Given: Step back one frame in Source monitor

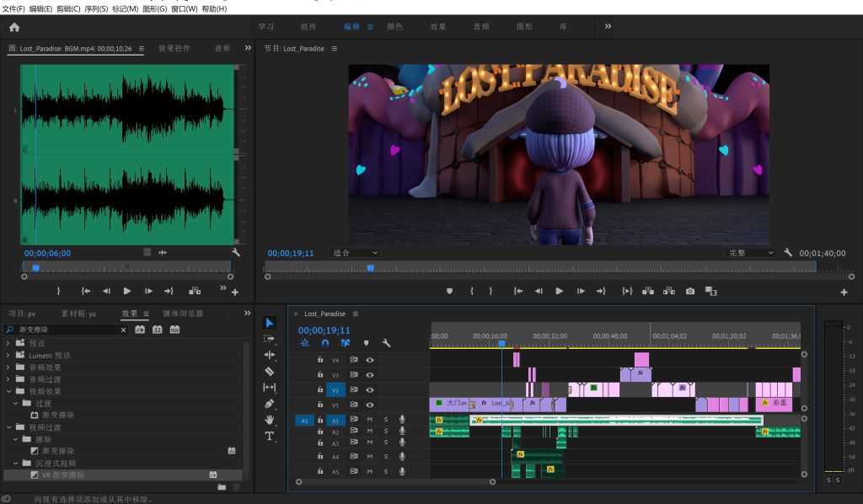Looking at the screenshot, I should (106, 291).
